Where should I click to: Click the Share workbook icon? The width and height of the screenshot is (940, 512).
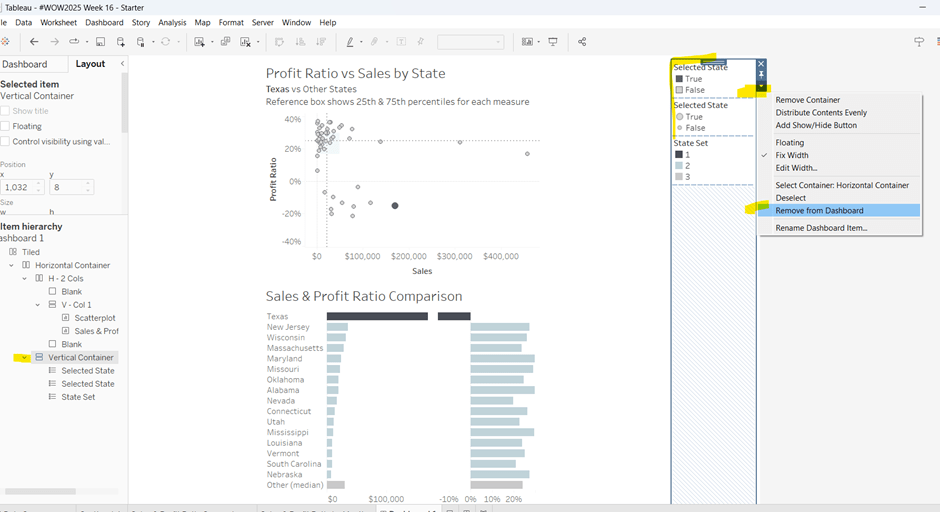pos(582,42)
